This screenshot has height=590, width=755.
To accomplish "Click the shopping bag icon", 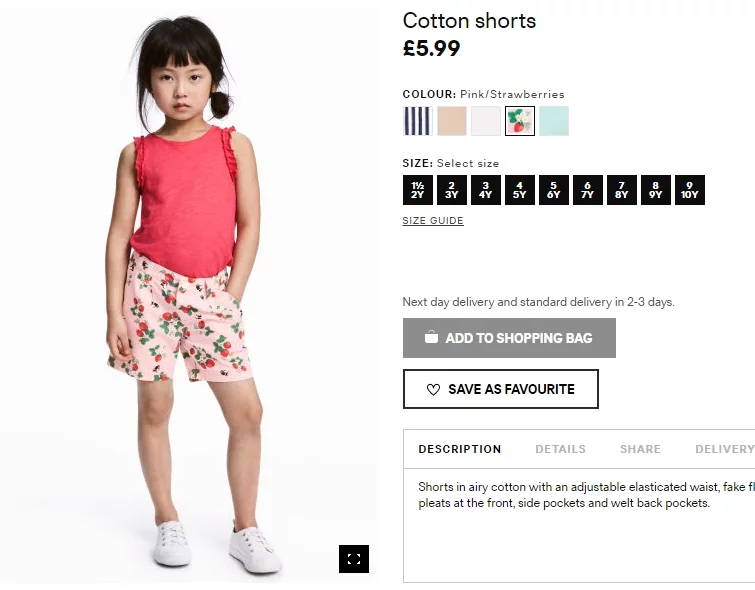I will click(x=431, y=338).
